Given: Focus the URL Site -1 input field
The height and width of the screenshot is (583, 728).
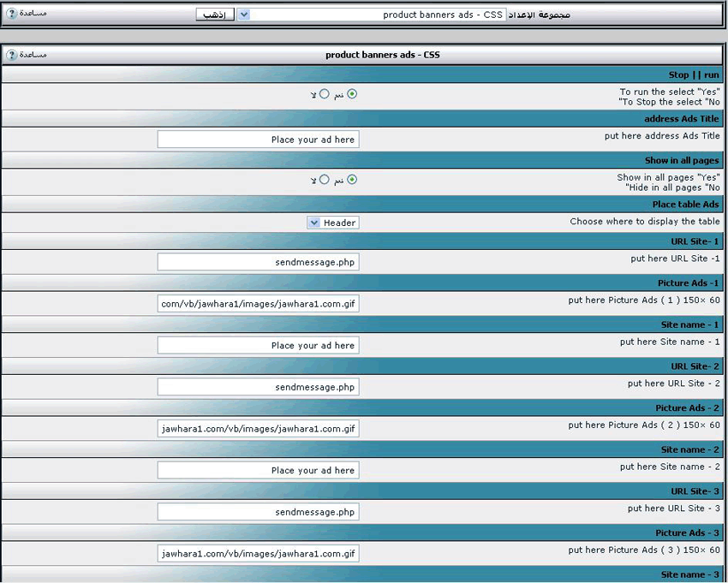Looking at the screenshot, I should click(x=258, y=262).
